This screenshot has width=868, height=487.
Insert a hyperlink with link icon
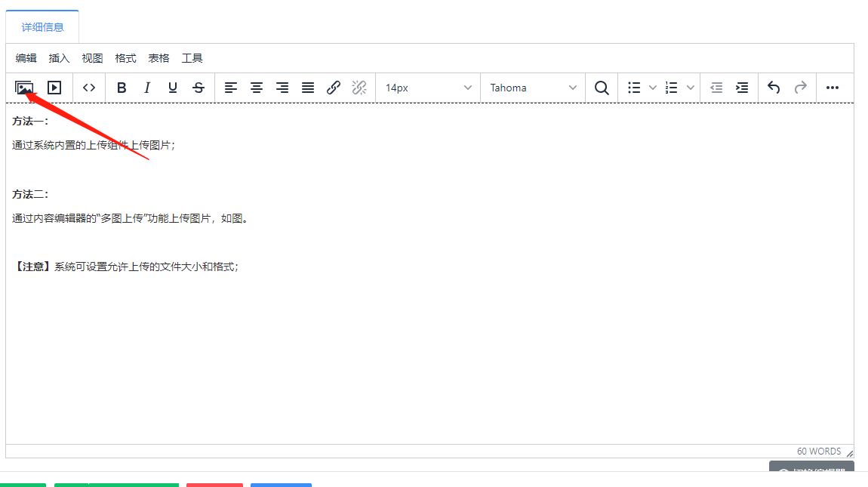click(x=334, y=88)
